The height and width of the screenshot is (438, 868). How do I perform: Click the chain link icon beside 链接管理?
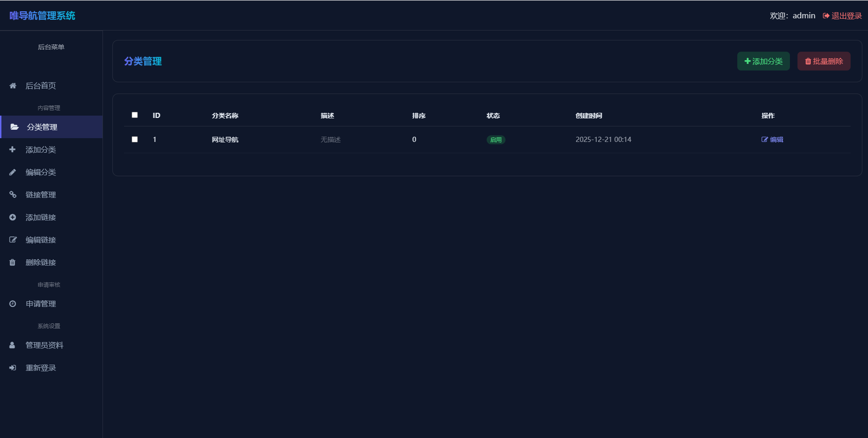pyautogui.click(x=13, y=195)
